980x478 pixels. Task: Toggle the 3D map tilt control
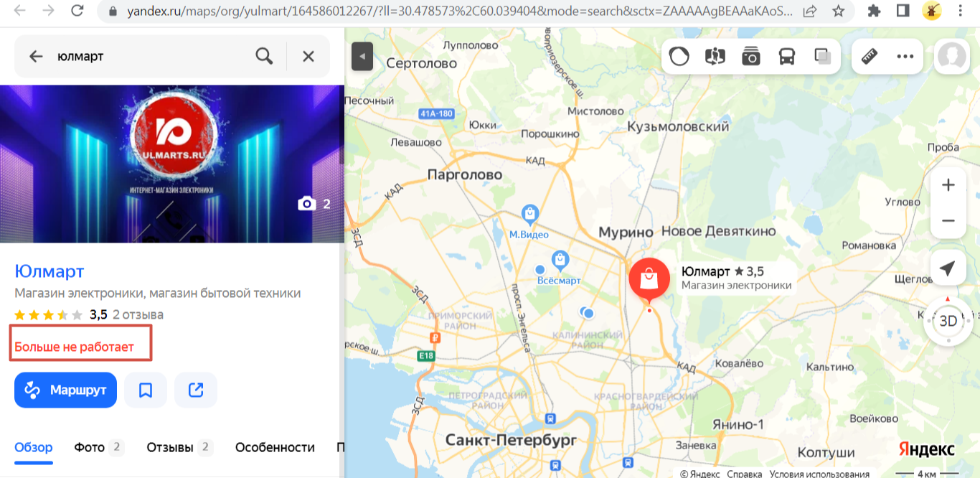pyautogui.click(x=948, y=321)
